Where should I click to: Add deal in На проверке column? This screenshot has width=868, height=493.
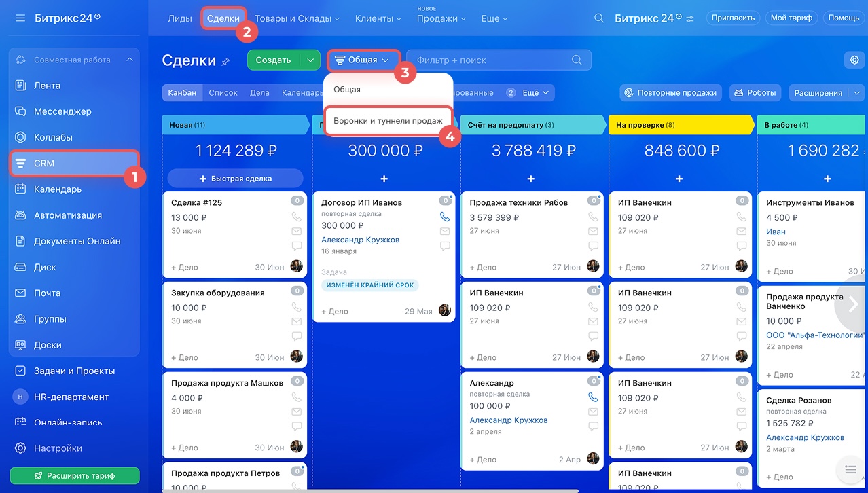679,179
